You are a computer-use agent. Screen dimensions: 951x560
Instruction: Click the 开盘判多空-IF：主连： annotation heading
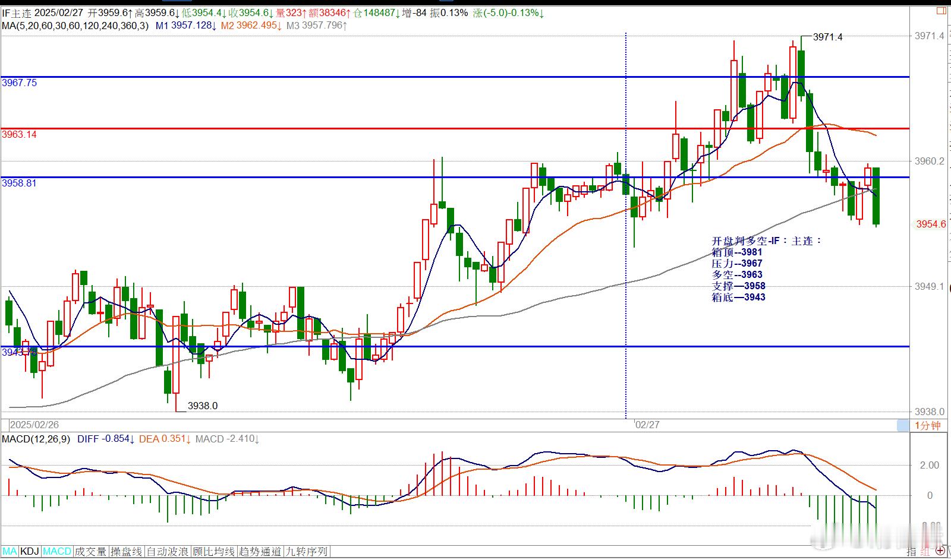[767, 241]
